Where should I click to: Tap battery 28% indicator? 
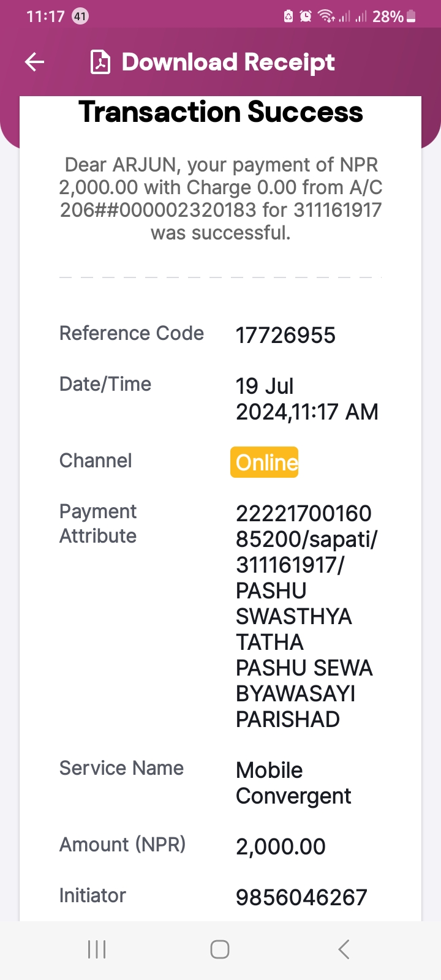coord(394,17)
